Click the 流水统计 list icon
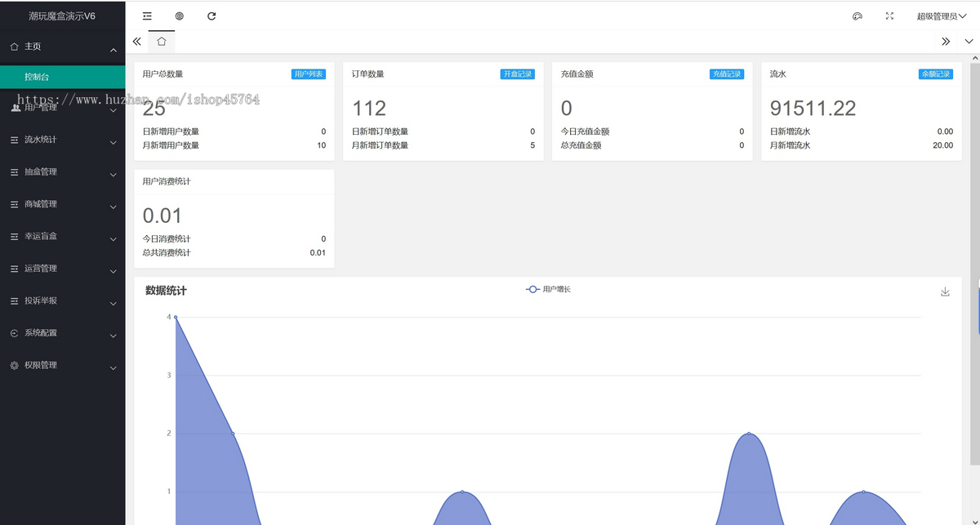This screenshot has height=525, width=980. tap(14, 140)
